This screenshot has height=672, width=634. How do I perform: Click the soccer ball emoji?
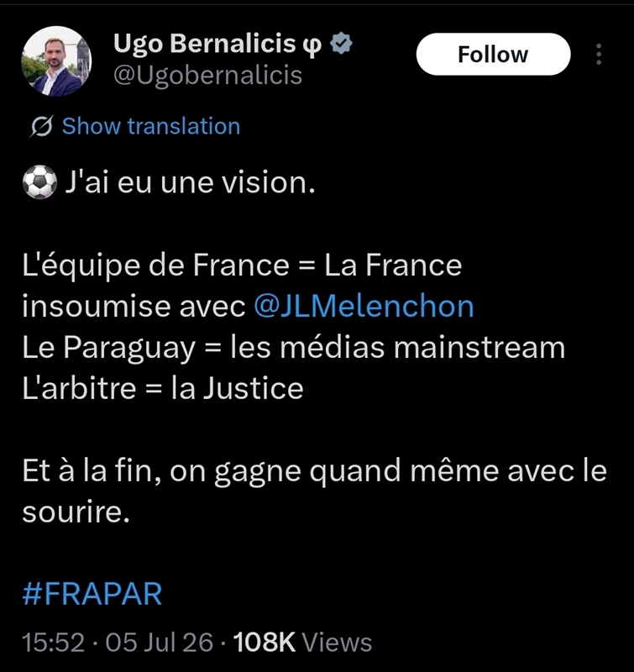39,182
